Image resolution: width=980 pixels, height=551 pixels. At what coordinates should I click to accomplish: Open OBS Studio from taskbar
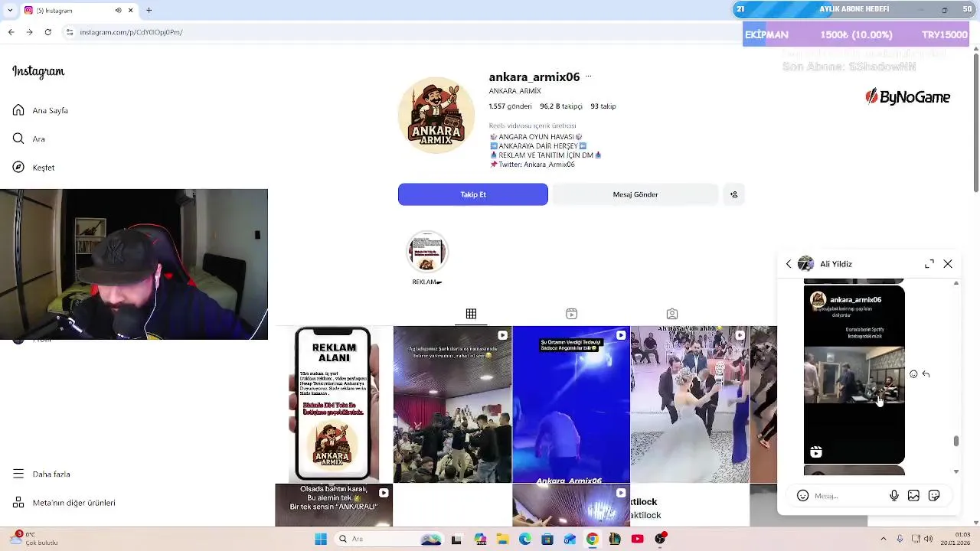pyautogui.click(x=660, y=539)
